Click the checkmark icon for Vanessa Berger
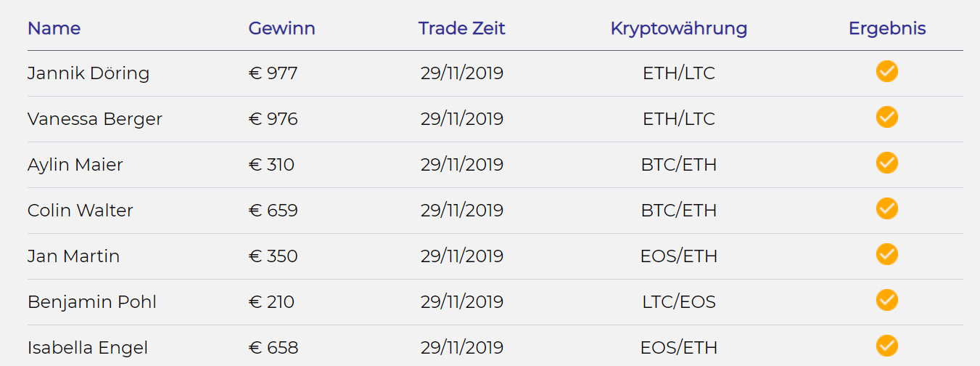The width and height of the screenshot is (980, 366). point(886,117)
